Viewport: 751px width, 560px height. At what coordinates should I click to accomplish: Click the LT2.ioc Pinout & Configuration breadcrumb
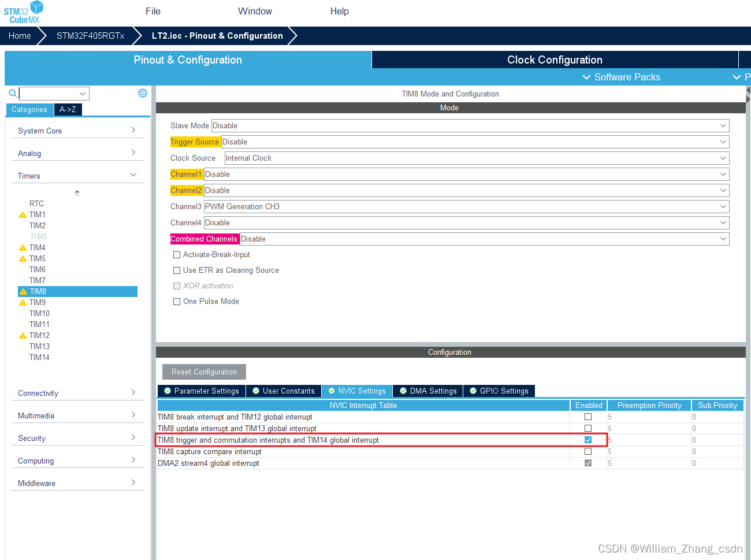click(217, 36)
